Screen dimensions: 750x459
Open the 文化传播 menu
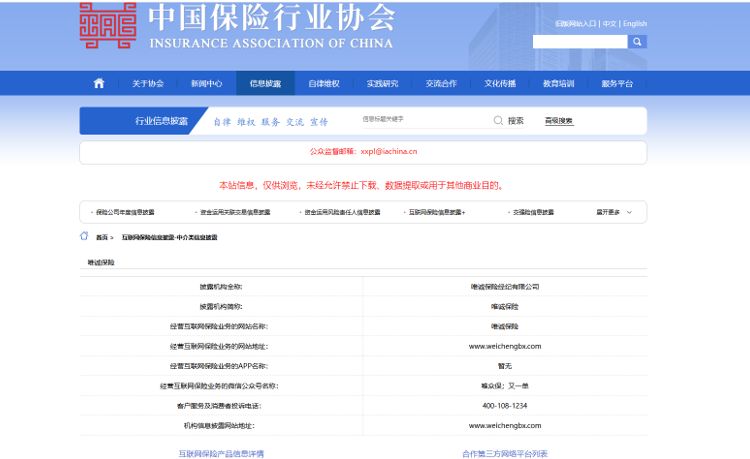[500, 83]
